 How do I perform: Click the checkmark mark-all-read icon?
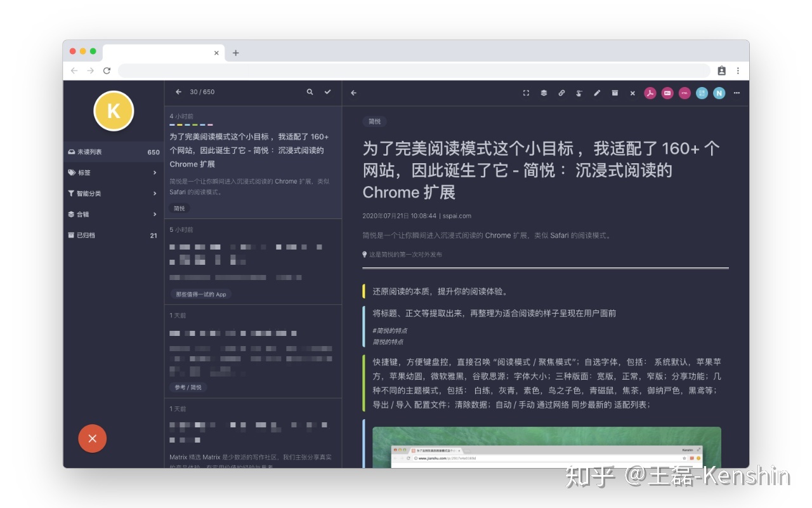point(327,92)
